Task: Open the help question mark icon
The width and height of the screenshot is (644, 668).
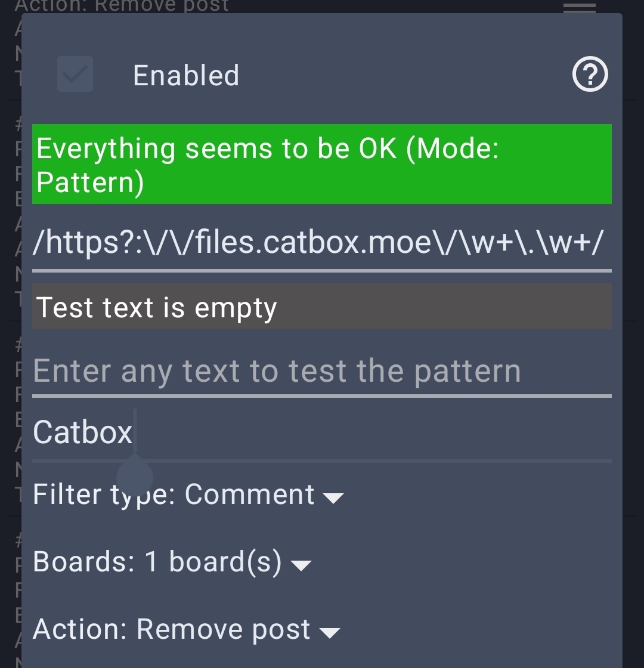Action: click(x=590, y=75)
